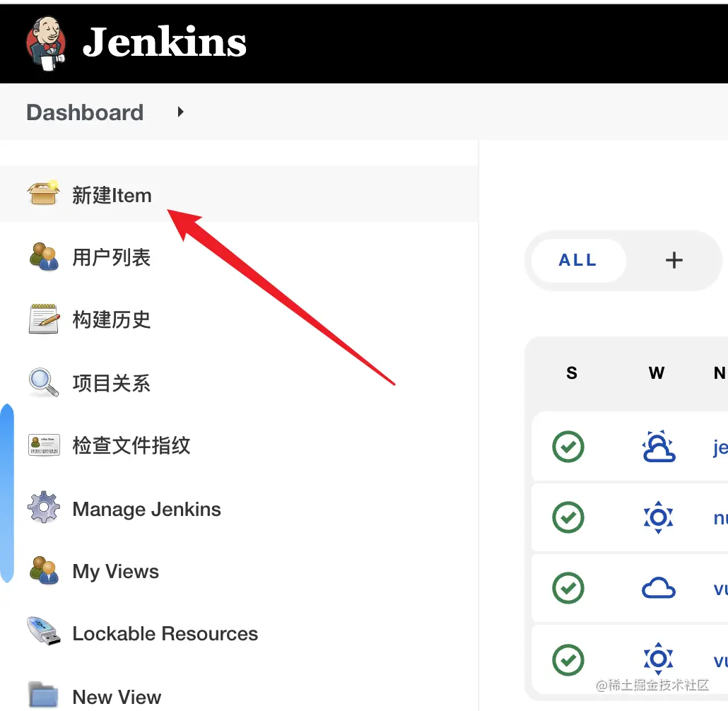The width and height of the screenshot is (728, 711).
Task: Expand the Dashboard breadcrumb arrow
Action: [x=181, y=112]
